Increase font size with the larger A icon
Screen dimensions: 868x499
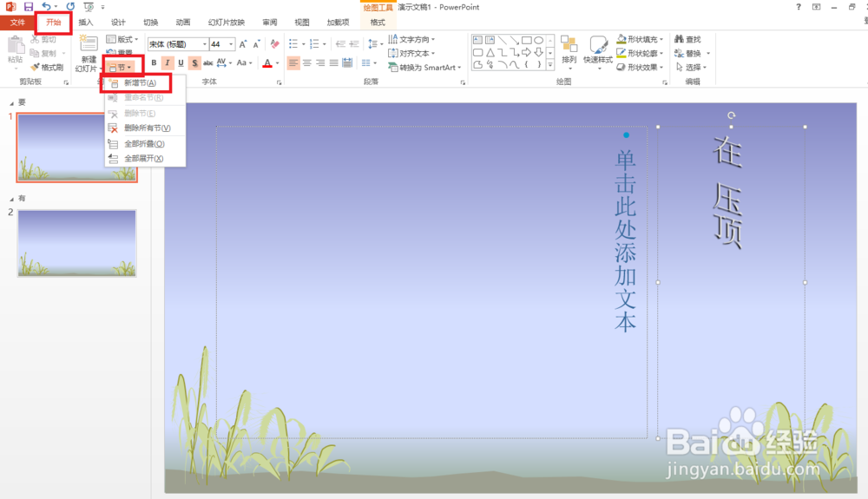click(x=242, y=44)
